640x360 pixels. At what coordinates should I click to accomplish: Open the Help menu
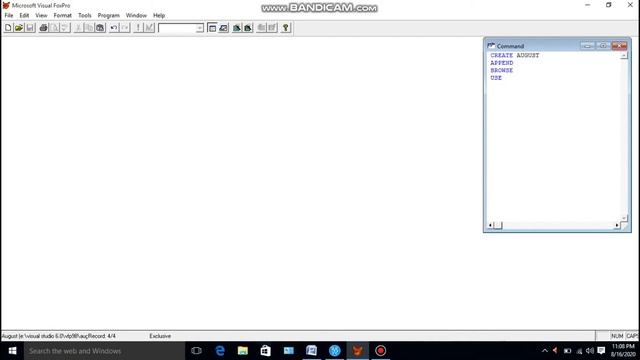[159, 16]
